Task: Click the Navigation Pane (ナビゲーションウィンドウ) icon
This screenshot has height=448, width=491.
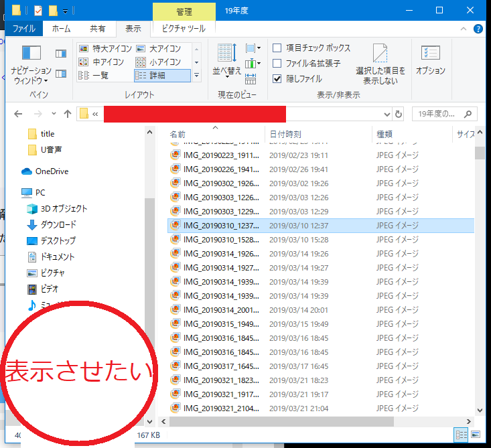Action: point(31,64)
